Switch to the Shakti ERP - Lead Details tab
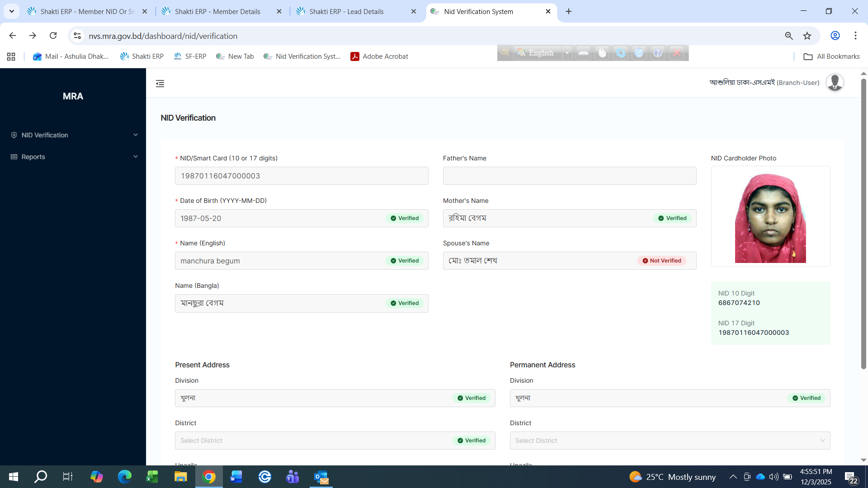Screen dimensions: 868x488 point(346,12)
